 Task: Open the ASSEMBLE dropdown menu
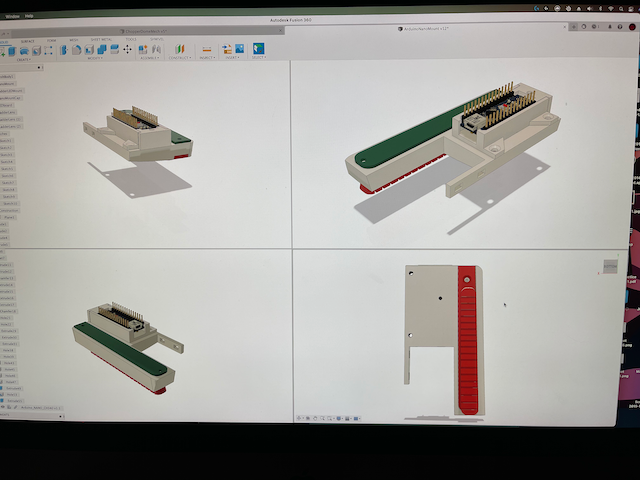point(149,58)
